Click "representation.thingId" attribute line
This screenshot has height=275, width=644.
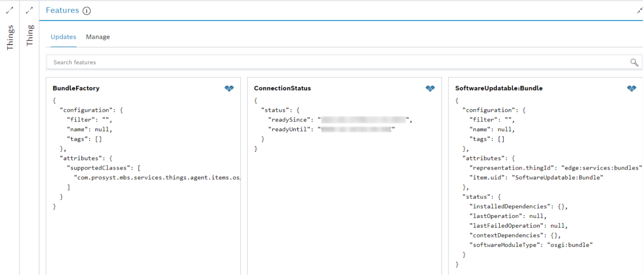click(556, 168)
